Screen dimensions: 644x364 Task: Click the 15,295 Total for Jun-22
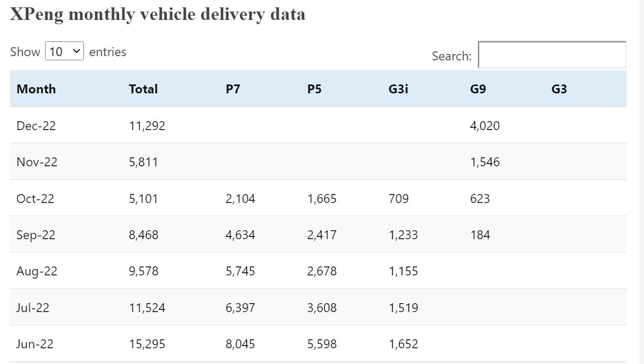pyautogui.click(x=146, y=344)
